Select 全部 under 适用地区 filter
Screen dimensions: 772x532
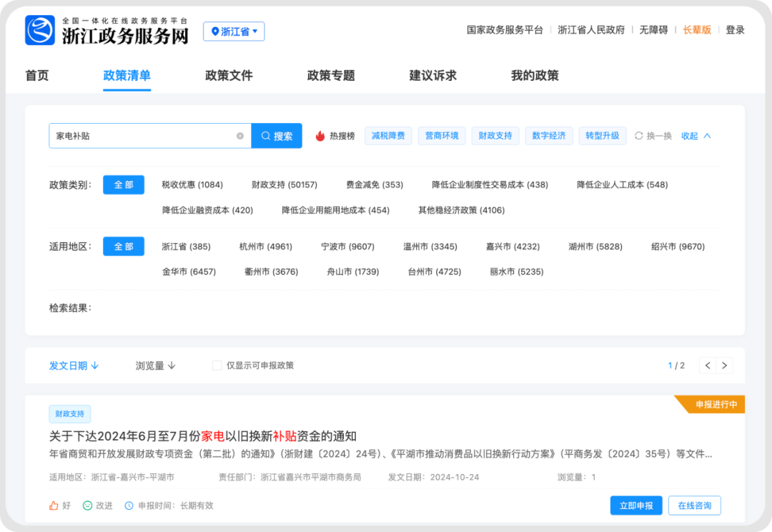[x=124, y=246]
